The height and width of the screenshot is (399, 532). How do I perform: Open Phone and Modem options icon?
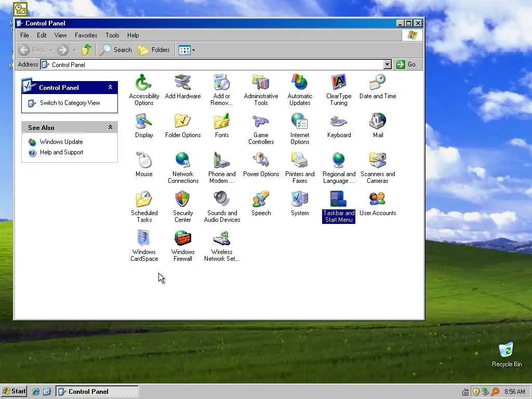[x=221, y=161]
